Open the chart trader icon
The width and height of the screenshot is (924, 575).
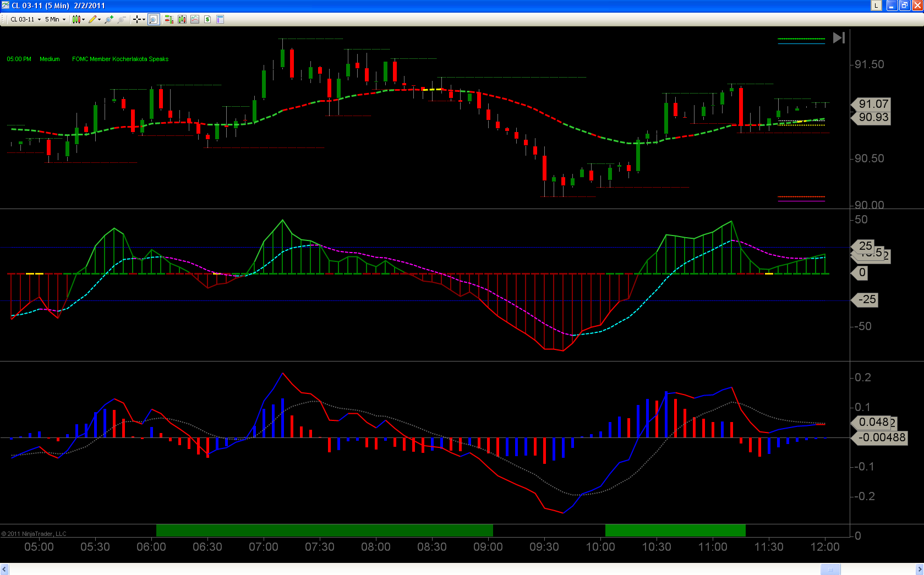[168, 19]
